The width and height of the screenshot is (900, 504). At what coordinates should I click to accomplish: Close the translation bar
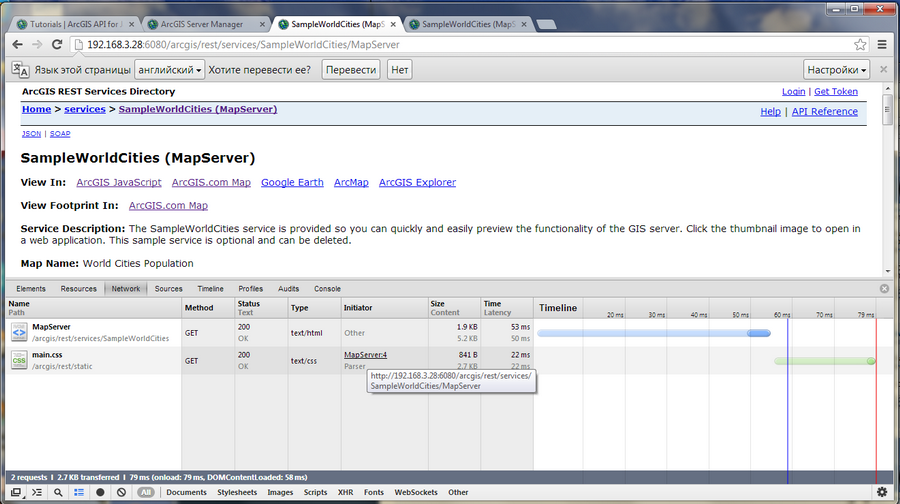pos(883,69)
